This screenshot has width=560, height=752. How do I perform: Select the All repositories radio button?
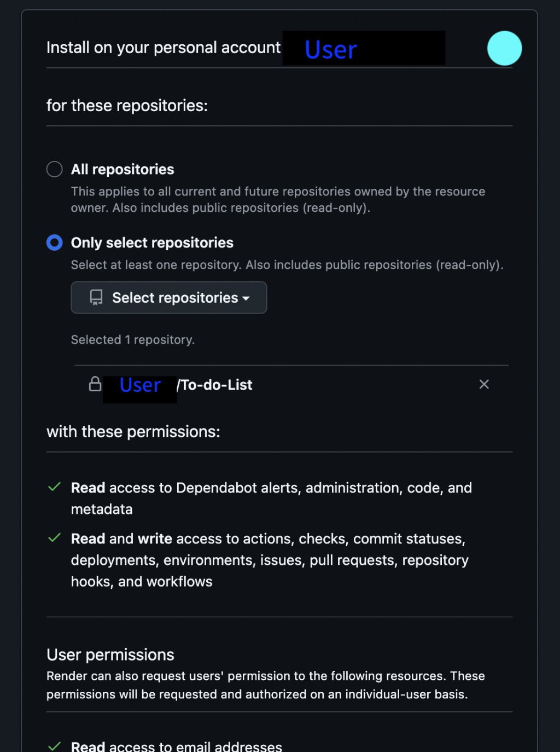click(54, 169)
